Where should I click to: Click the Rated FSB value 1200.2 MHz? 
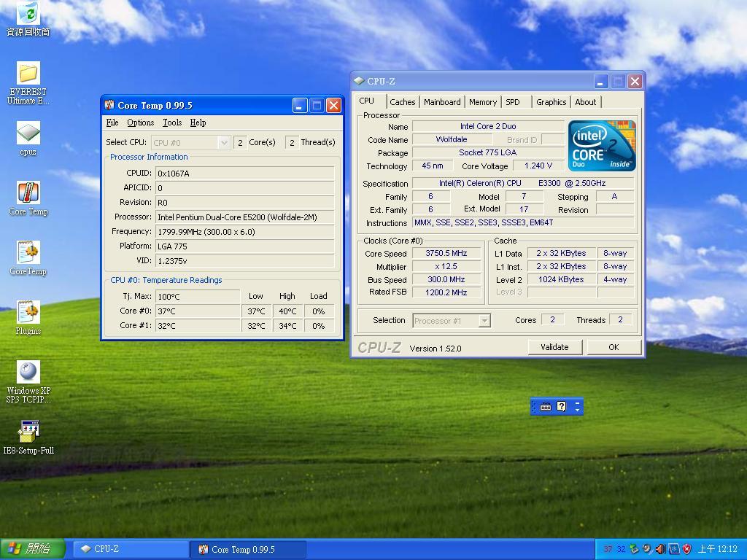(x=446, y=292)
